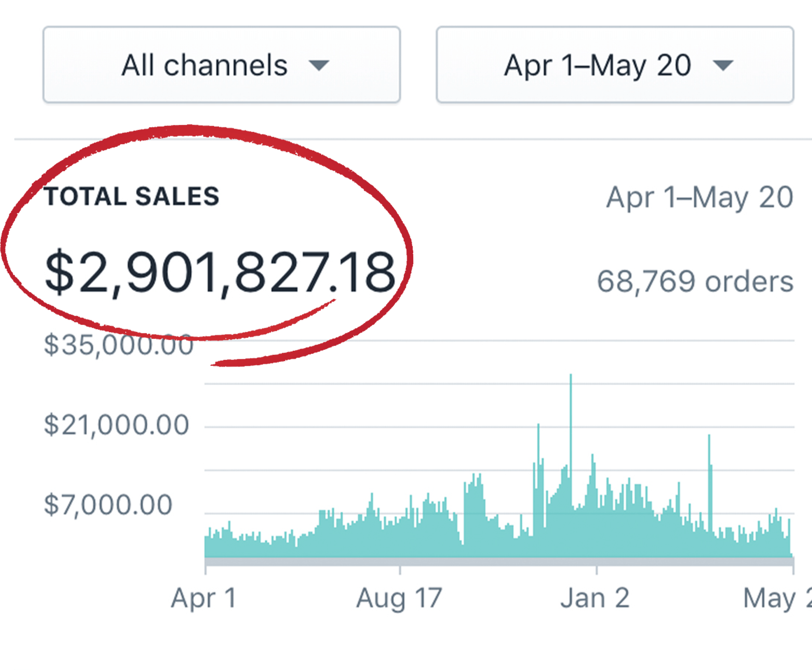
Task: Click the $35,000.00 axis label
Action: coord(118,345)
